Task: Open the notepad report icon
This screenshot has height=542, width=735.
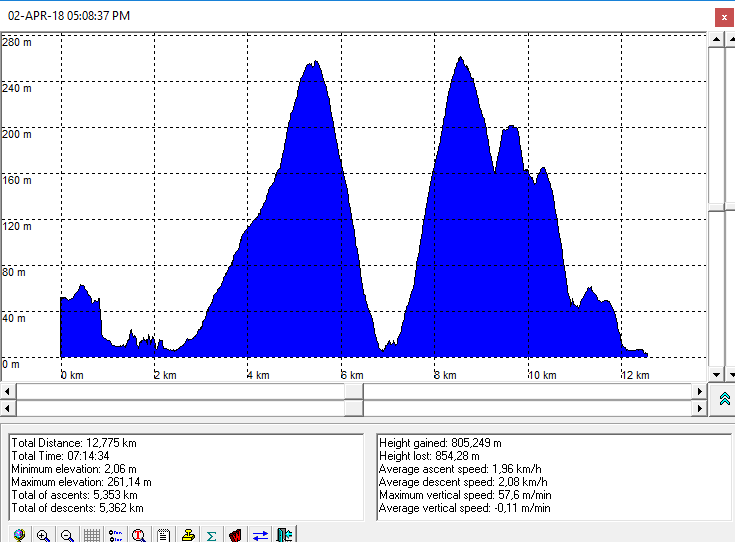Action: [163, 534]
